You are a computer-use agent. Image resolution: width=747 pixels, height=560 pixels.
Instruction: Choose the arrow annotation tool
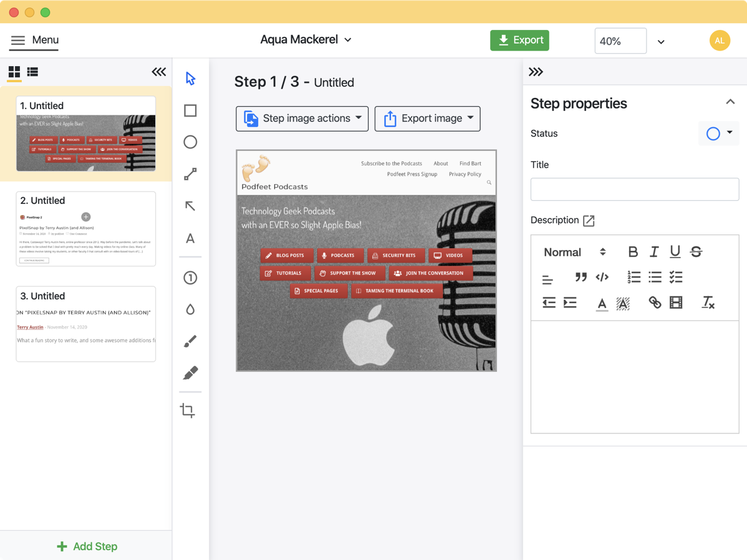click(x=190, y=206)
